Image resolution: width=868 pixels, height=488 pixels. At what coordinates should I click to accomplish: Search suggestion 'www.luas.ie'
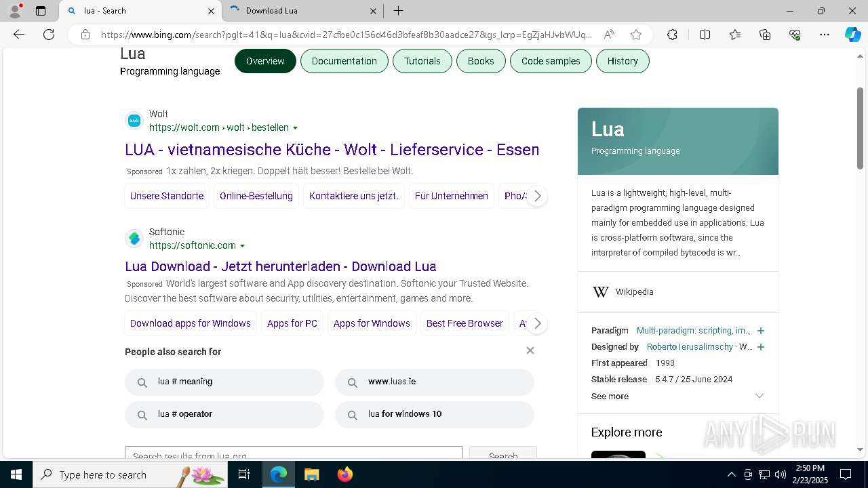tap(435, 382)
